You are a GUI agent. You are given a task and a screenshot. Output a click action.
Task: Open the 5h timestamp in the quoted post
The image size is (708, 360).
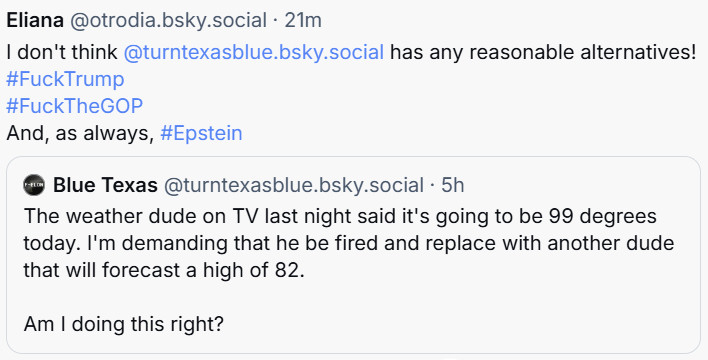452,185
